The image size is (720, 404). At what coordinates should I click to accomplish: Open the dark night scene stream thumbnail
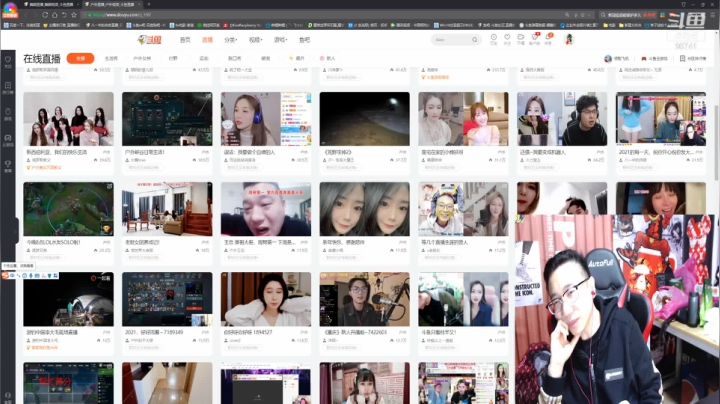(x=365, y=119)
